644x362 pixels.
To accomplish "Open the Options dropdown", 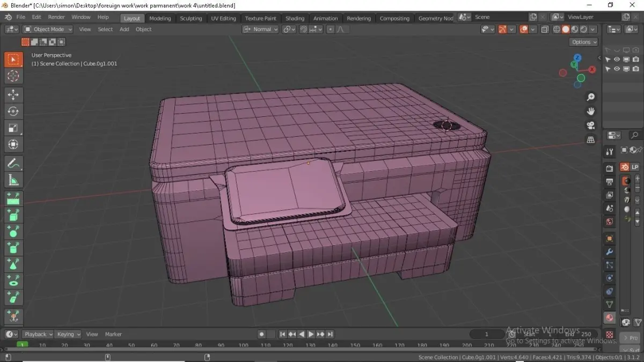I will [x=584, y=42].
